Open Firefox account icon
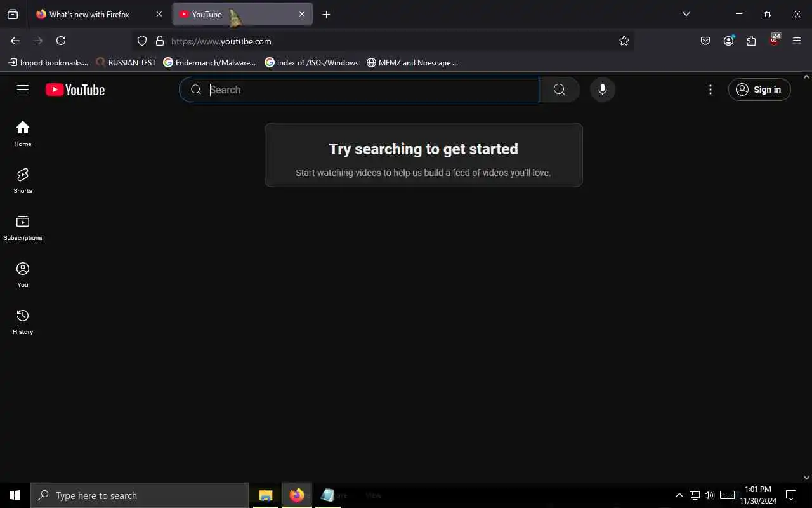This screenshot has width=812, height=508. click(x=728, y=41)
